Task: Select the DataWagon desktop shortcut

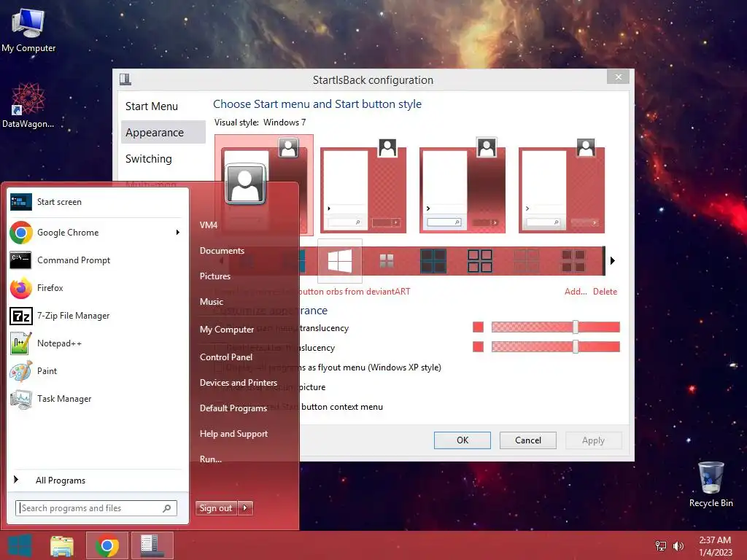Action: tap(28, 106)
